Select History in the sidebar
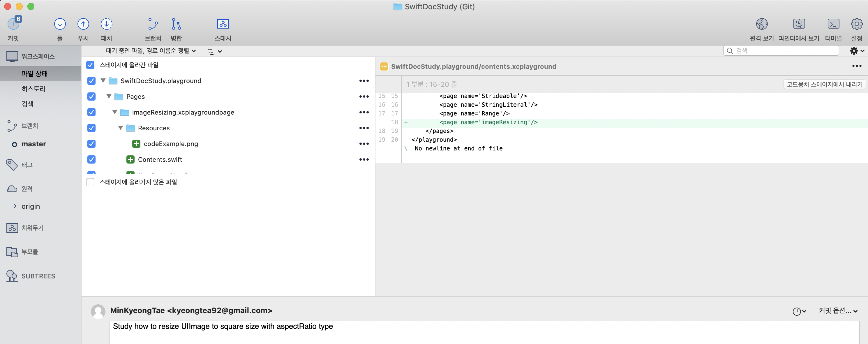Viewport: 868px width, 344px height. [x=33, y=89]
